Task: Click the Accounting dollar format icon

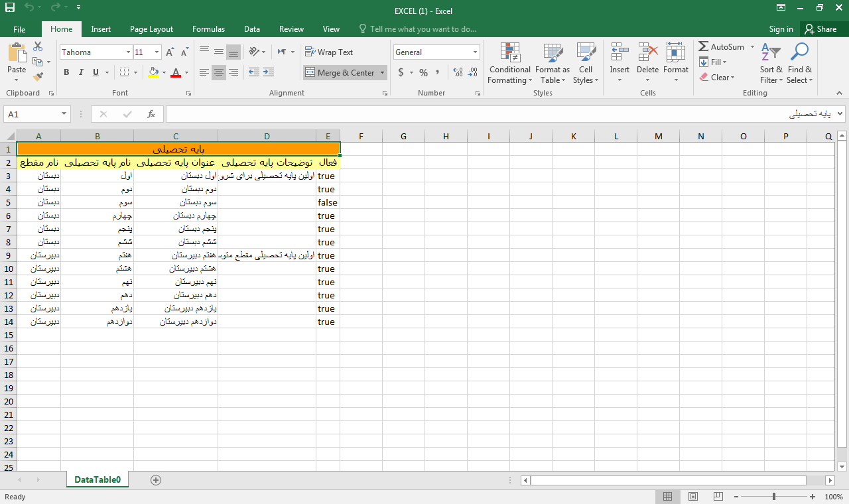Action: click(401, 72)
